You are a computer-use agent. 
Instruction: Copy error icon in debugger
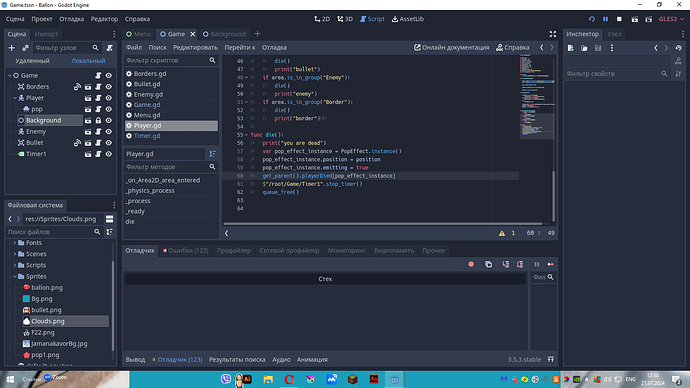[x=488, y=264]
